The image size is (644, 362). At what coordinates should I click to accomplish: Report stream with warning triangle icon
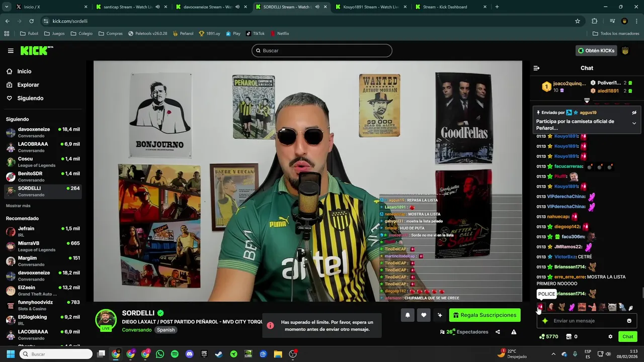tap(514, 332)
